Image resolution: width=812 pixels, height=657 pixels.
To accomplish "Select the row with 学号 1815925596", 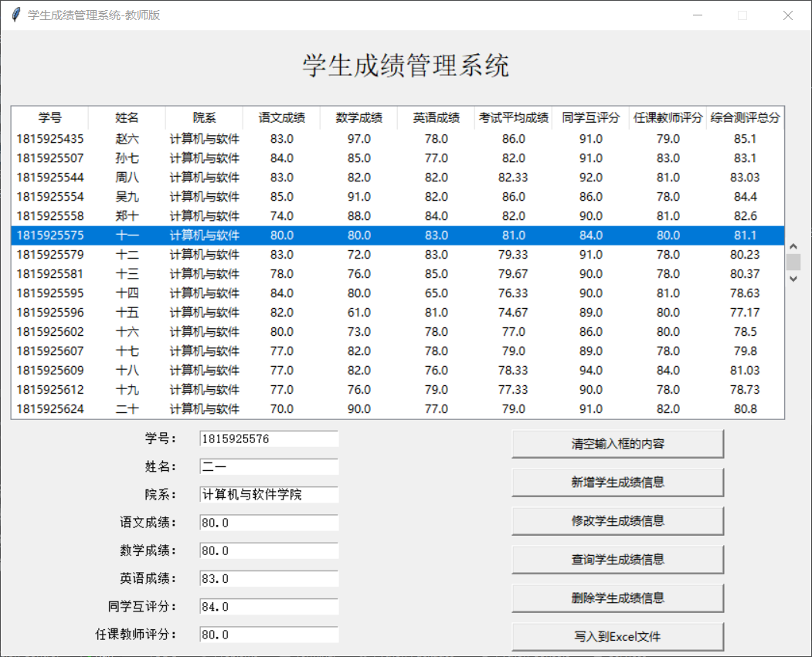I will click(x=398, y=313).
